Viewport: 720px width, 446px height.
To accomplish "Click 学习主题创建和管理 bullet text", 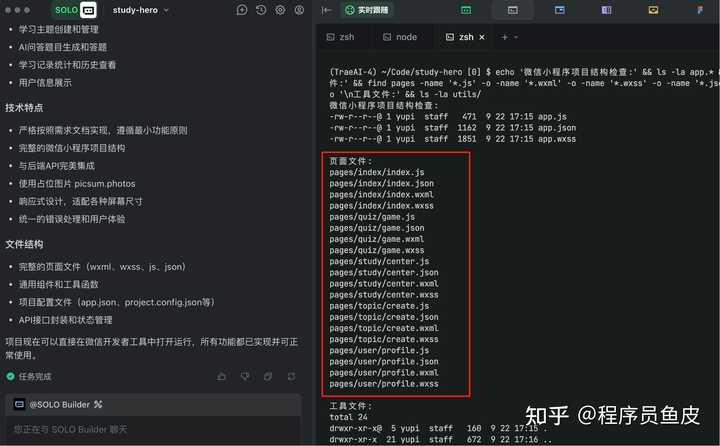I will click(58, 29).
